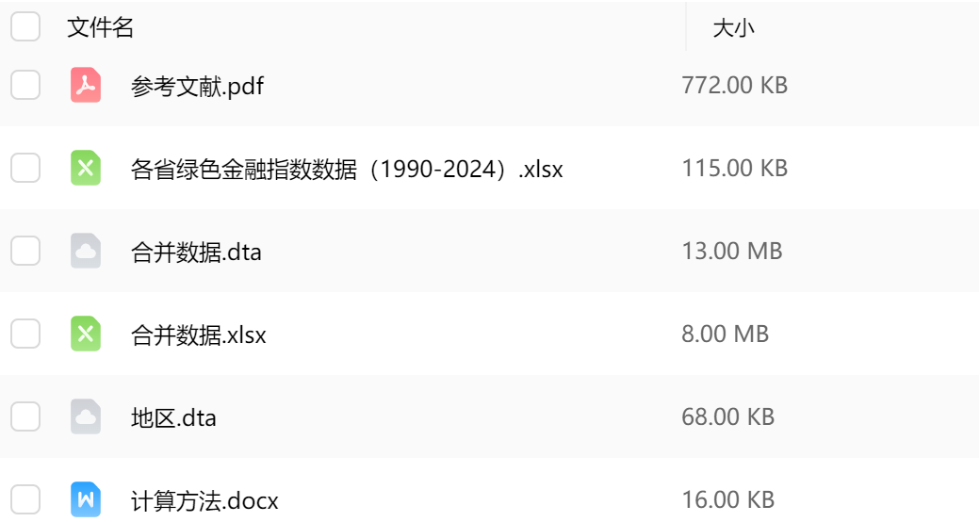This screenshot has height=522, width=980.
Task: Toggle the select-all checkbox in header
Action: point(25,26)
